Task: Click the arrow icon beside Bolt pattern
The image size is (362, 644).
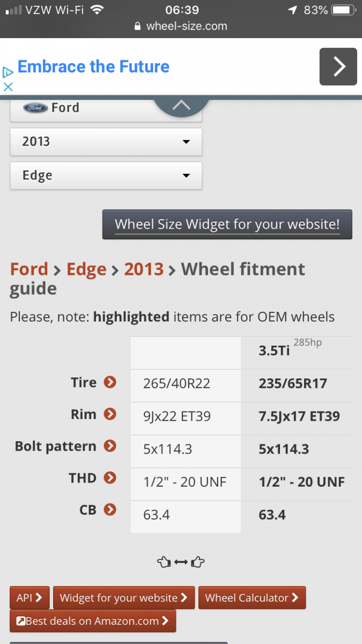Action: tap(110, 446)
